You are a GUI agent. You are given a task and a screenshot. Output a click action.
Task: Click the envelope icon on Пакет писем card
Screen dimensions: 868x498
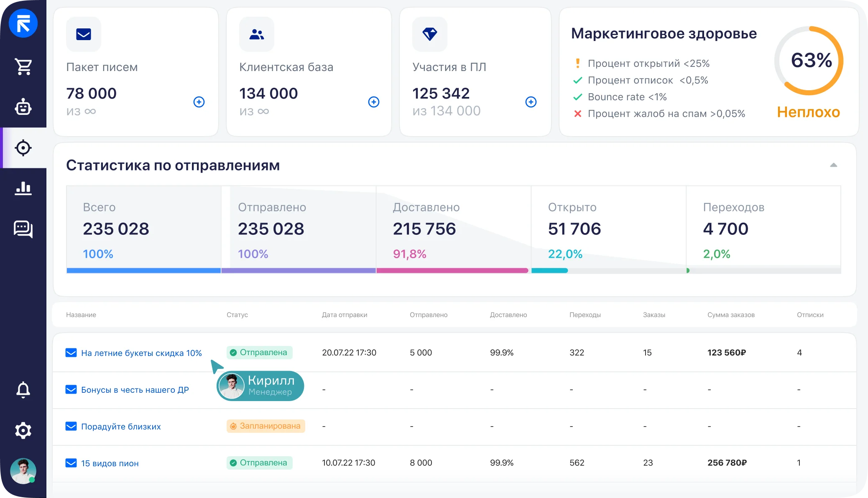point(83,34)
